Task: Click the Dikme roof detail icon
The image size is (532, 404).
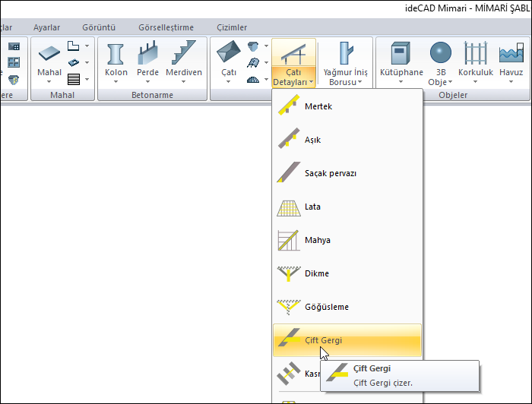Action: (287, 273)
